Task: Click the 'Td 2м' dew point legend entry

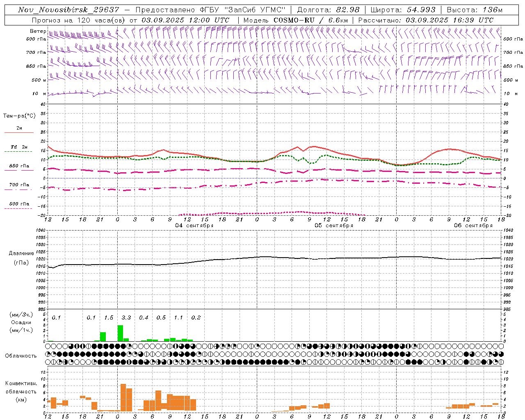Action: [19, 147]
